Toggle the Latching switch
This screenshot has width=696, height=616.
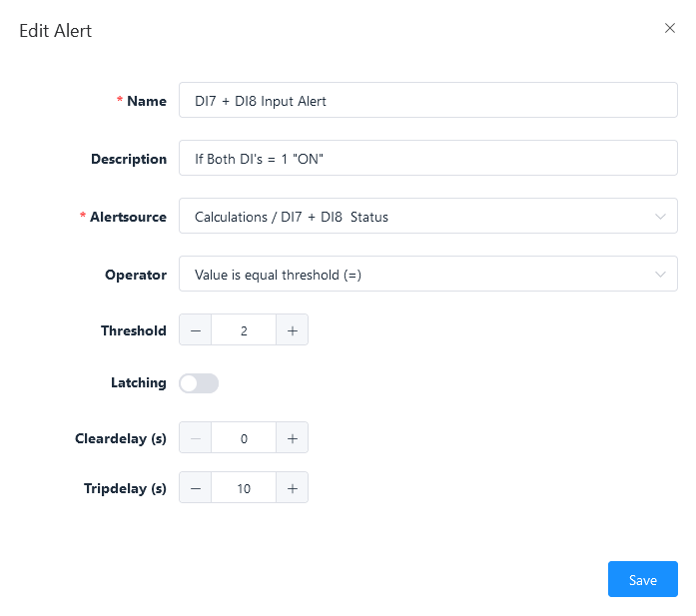tap(199, 383)
